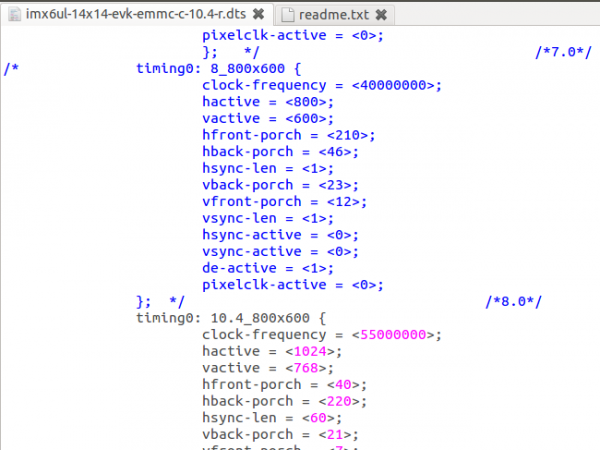Click the timing0: 10.4_800x600 line
Image resolution: width=600 pixels, height=450 pixels.
pos(230,318)
